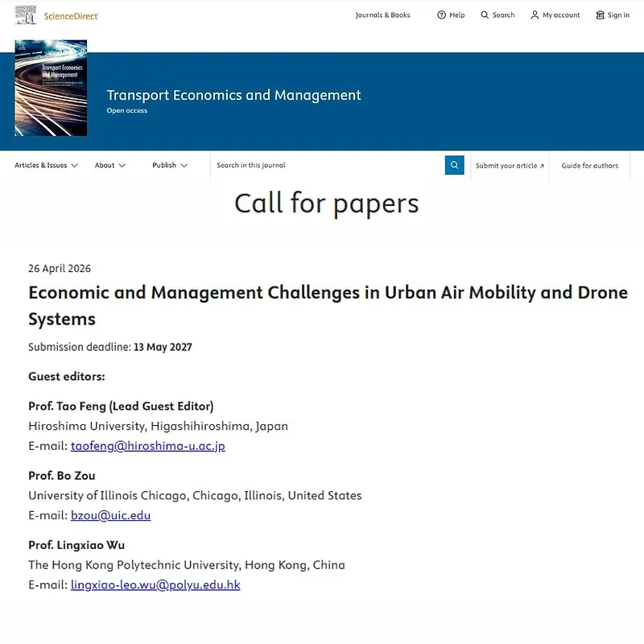Click the chevron next to Publish
This screenshot has width=644, height=644.
tap(184, 166)
